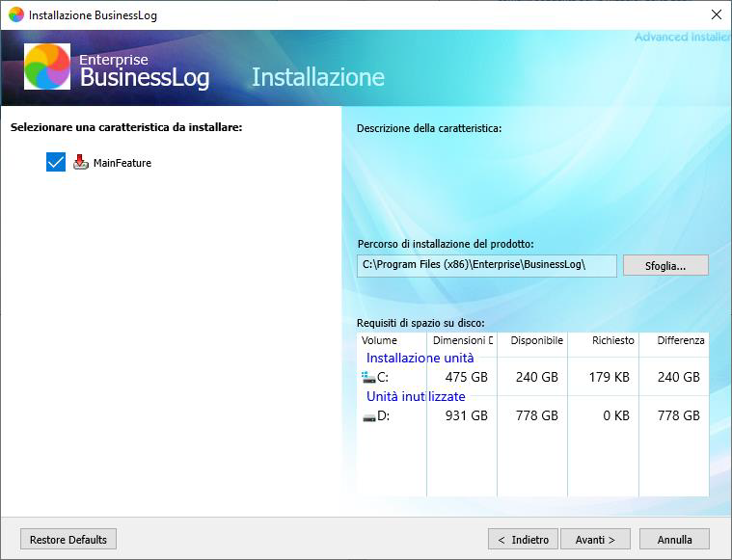Click the Volume column header
This screenshot has height=560, width=732.
[x=393, y=340]
